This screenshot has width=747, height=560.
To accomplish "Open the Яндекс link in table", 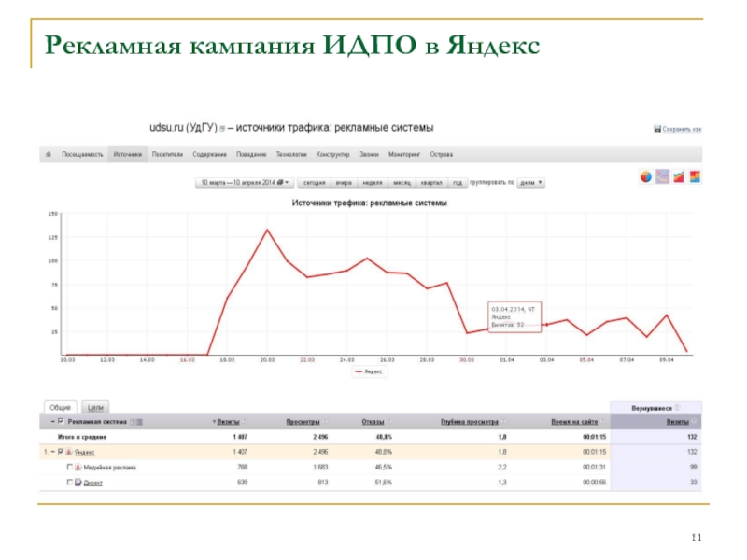I will [x=84, y=452].
